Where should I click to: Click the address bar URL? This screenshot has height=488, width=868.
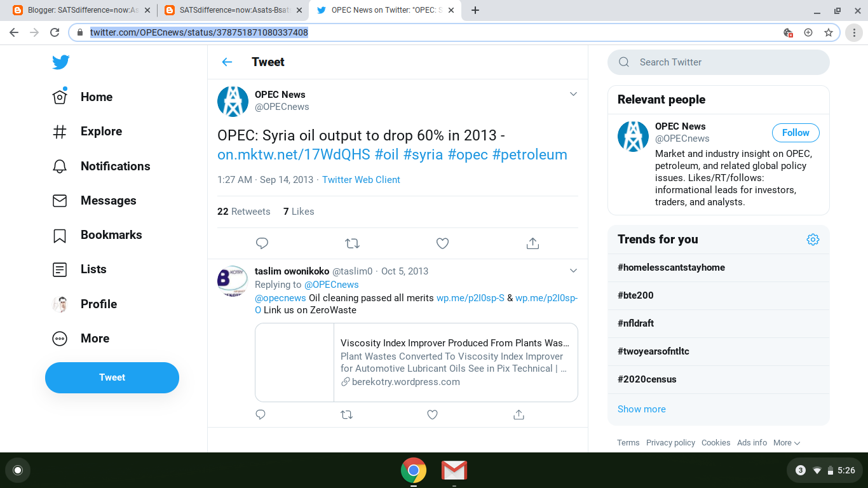click(x=199, y=32)
